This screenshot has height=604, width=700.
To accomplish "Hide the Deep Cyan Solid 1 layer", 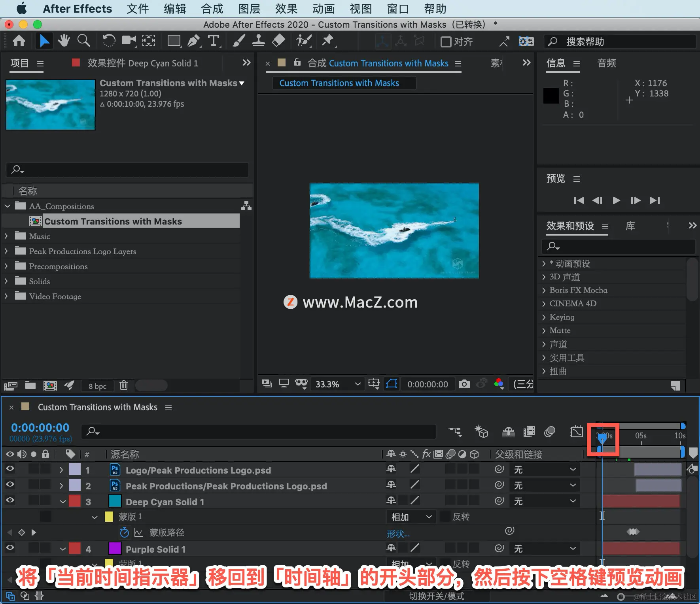I will click(x=10, y=500).
